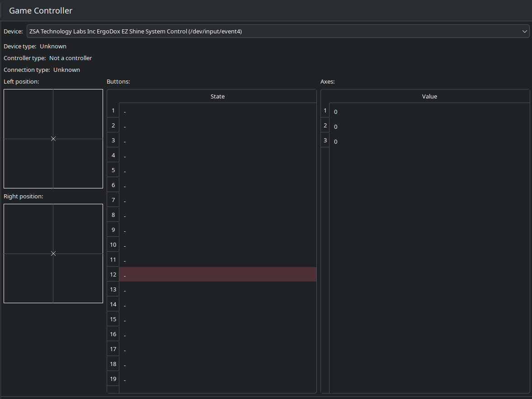Select button row 16 header

(113, 334)
